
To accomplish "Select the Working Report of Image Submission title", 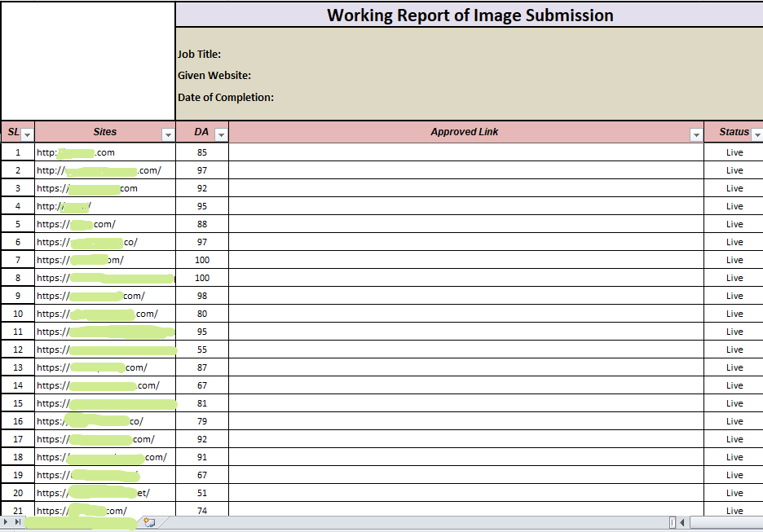I will pos(470,15).
